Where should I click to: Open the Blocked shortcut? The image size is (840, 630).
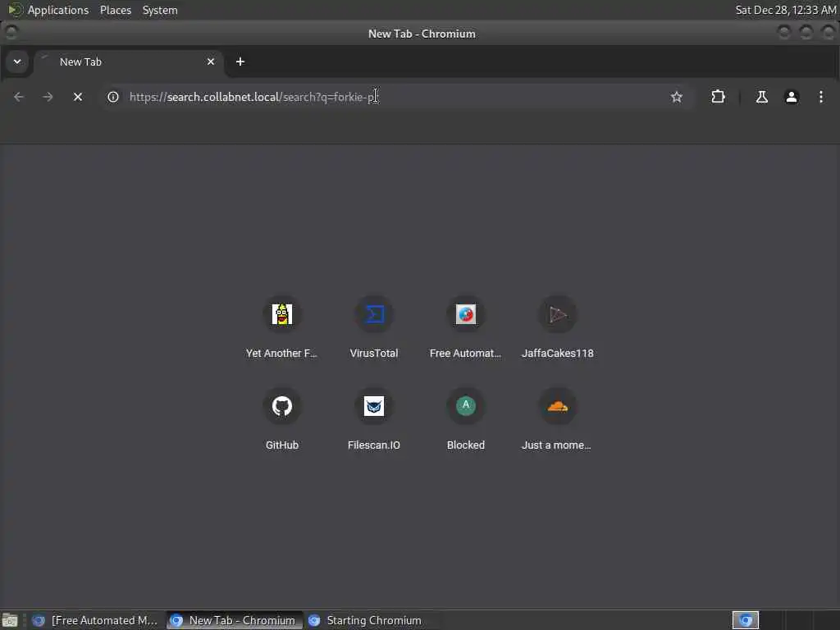coord(466,420)
